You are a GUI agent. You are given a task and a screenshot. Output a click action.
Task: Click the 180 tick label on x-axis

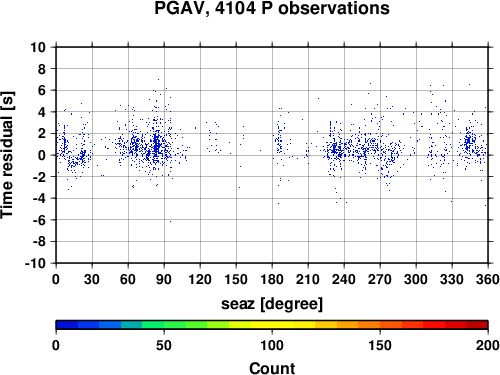(272, 279)
